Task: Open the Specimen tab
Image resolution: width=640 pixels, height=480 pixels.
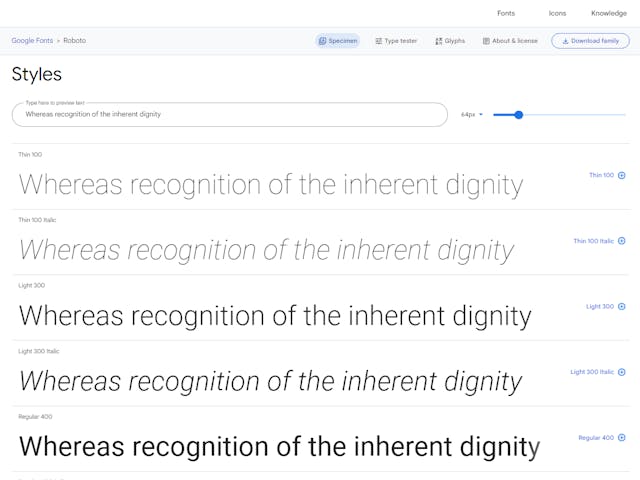Action: pyautogui.click(x=338, y=41)
